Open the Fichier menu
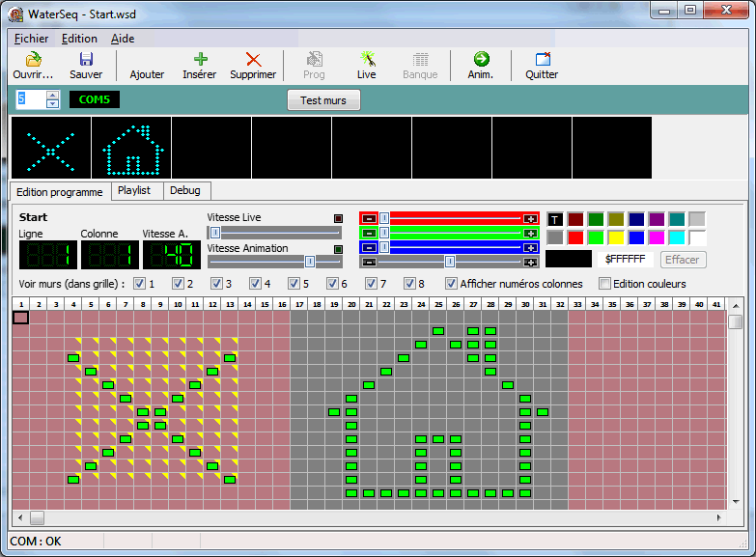This screenshot has width=756, height=557. [31, 39]
